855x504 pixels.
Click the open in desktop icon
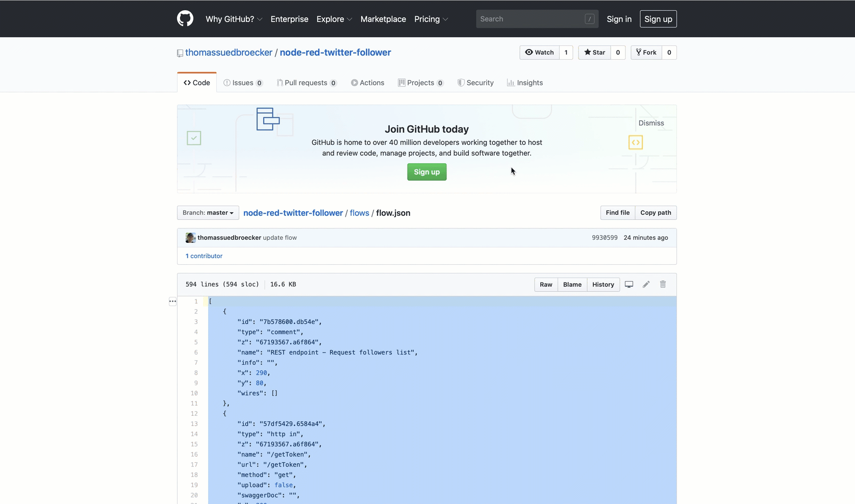629,285
